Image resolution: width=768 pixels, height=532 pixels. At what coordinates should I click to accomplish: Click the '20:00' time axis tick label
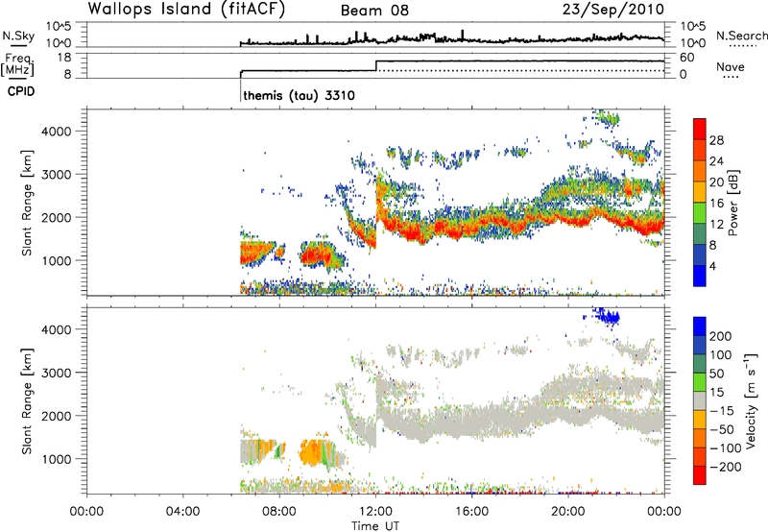tap(568, 512)
